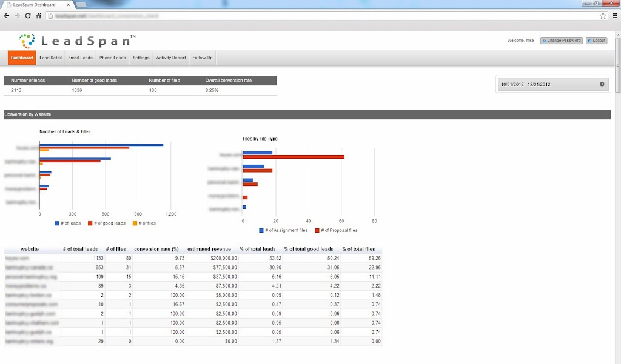The image size is (621, 364).
Task: Close the LeadSpan: Dashboard browser tab
Action: [68, 5]
